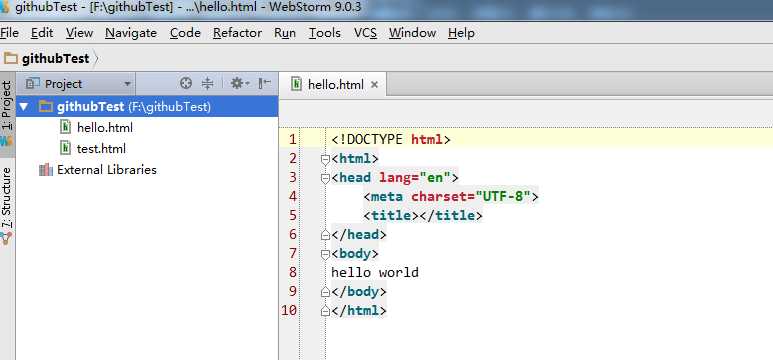Open the File menu

(9, 33)
